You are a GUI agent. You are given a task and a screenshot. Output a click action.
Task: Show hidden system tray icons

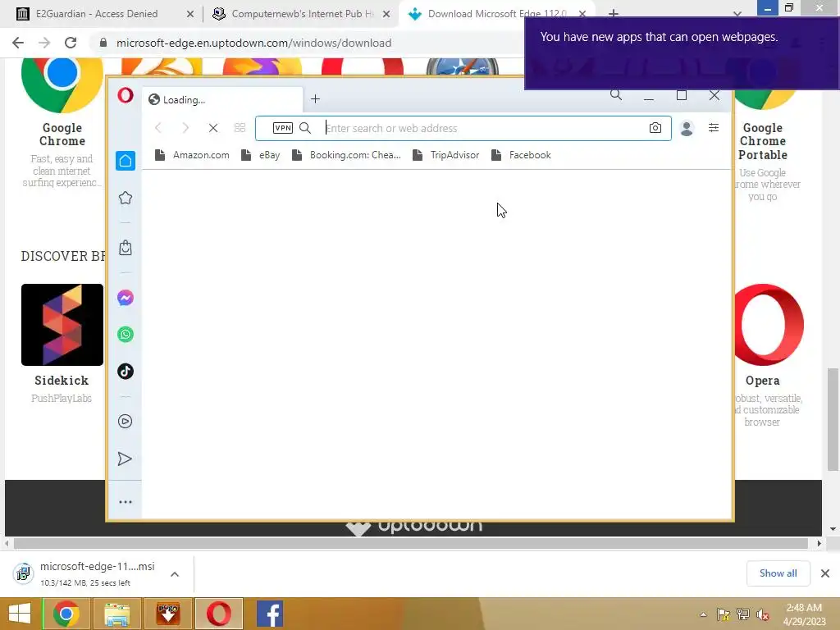703,614
